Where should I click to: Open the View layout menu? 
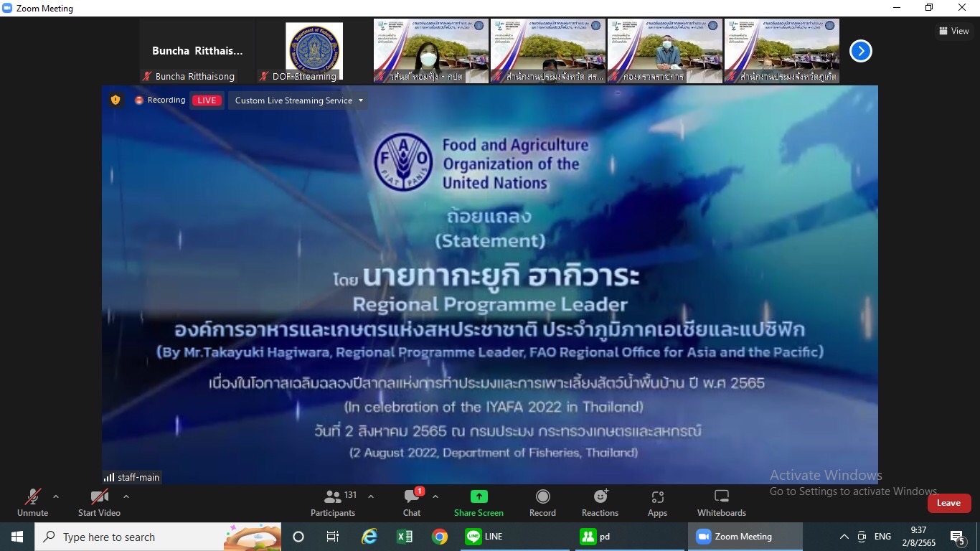(x=954, y=31)
